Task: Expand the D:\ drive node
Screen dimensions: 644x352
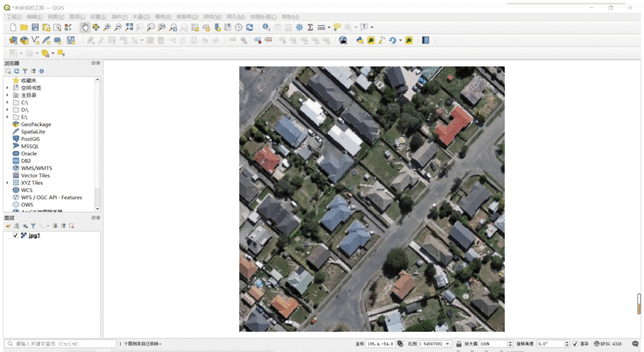Action: pos(7,110)
